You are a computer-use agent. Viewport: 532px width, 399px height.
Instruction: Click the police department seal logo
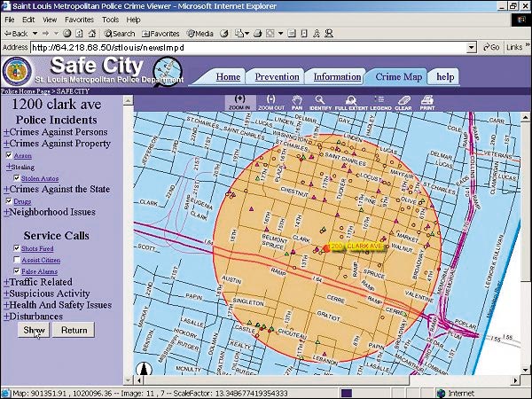pos(17,72)
